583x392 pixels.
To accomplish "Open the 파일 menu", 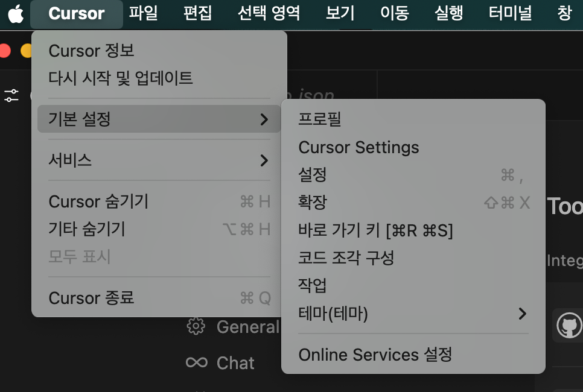I will click(x=143, y=13).
